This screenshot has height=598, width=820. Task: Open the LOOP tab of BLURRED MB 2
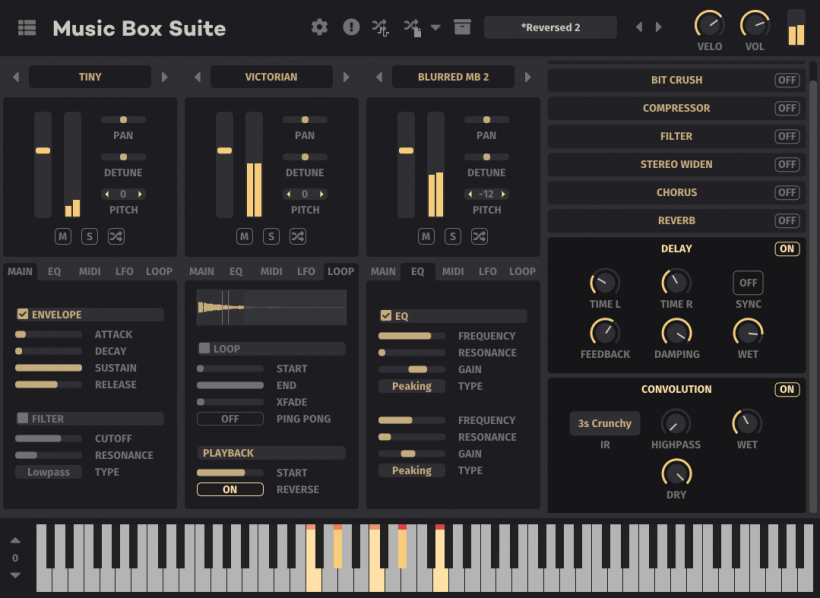522,272
